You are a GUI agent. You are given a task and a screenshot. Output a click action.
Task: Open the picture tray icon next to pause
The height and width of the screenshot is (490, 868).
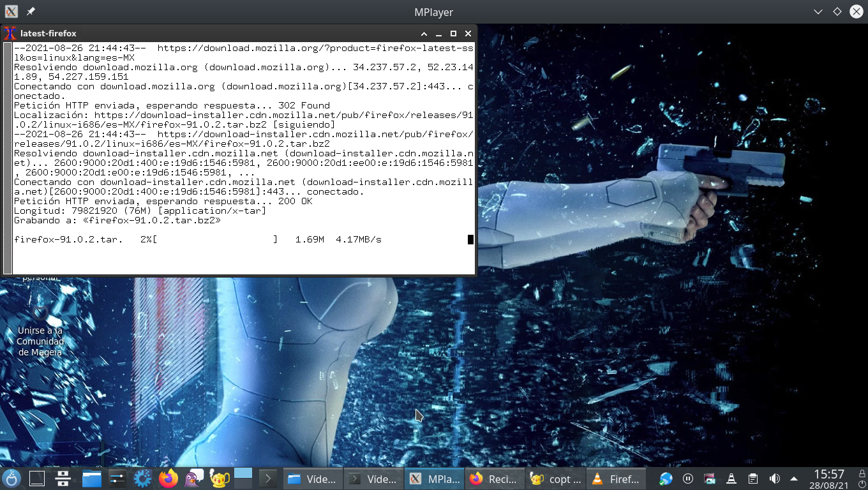click(710, 479)
